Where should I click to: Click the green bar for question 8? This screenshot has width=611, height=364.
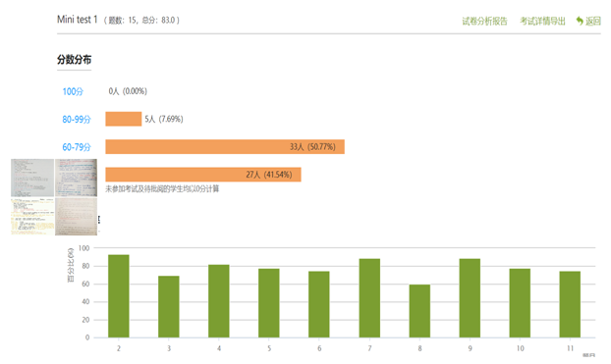(x=419, y=311)
